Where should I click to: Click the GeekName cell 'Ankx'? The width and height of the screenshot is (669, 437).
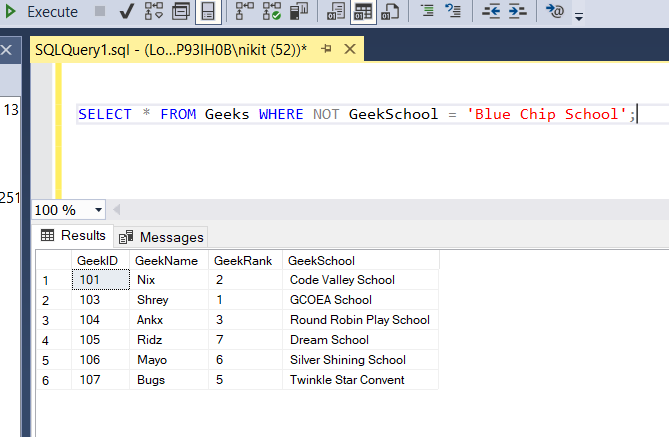coord(169,320)
